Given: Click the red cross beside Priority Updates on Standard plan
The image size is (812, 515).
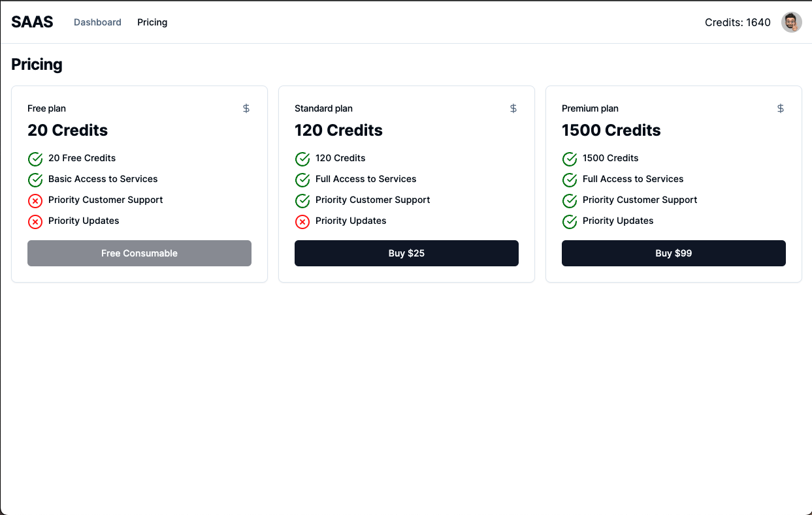Looking at the screenshot, I should (x=302, y=221).
